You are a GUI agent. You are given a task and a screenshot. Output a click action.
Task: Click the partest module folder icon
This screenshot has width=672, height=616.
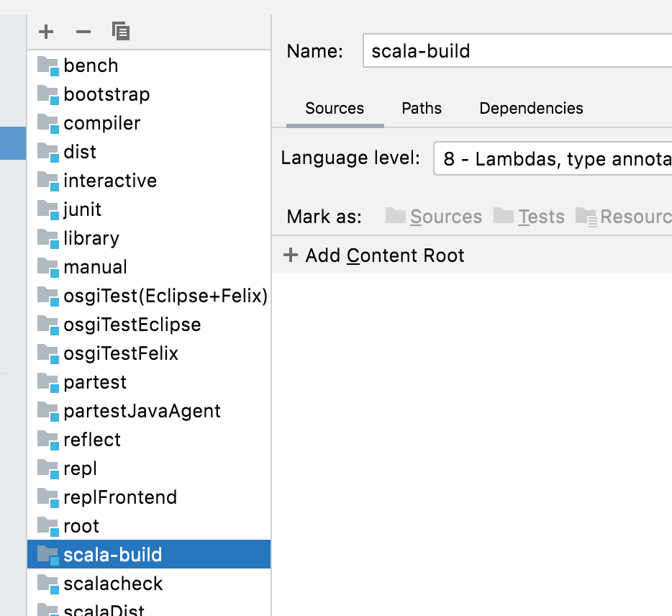(x=48, y=382)
